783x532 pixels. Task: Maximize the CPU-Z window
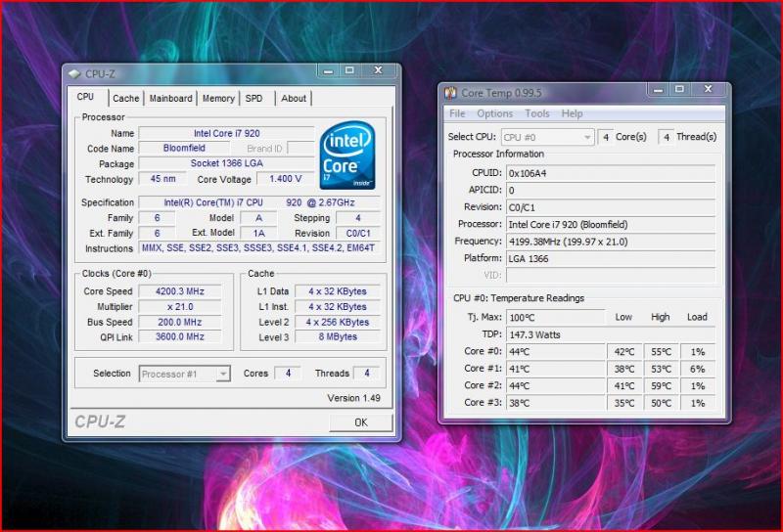click(x=349, y=70)
